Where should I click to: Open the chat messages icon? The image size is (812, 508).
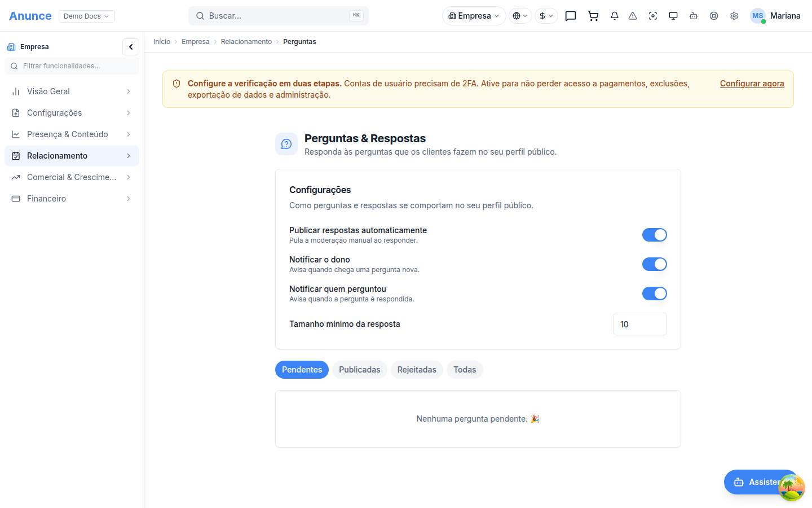571,16
